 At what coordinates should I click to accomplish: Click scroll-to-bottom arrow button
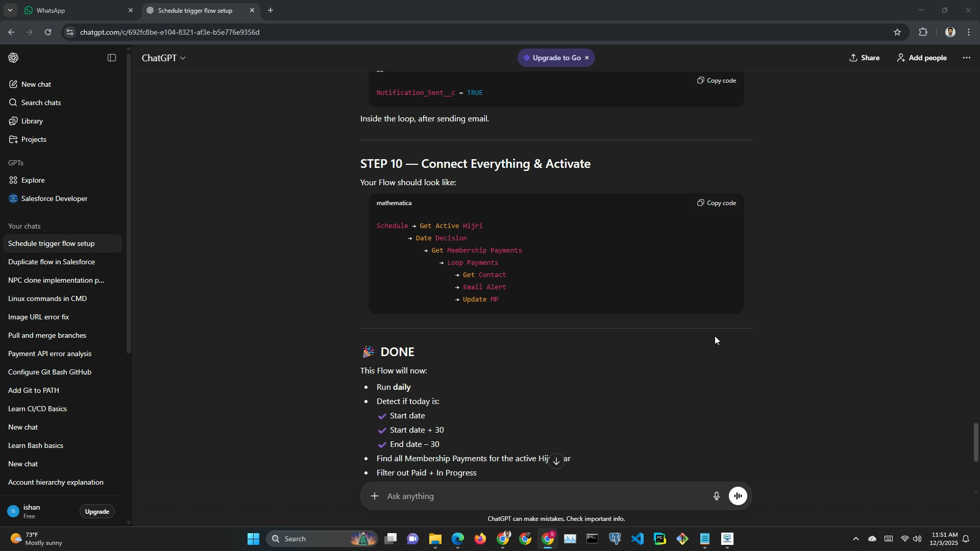point(556,461)
